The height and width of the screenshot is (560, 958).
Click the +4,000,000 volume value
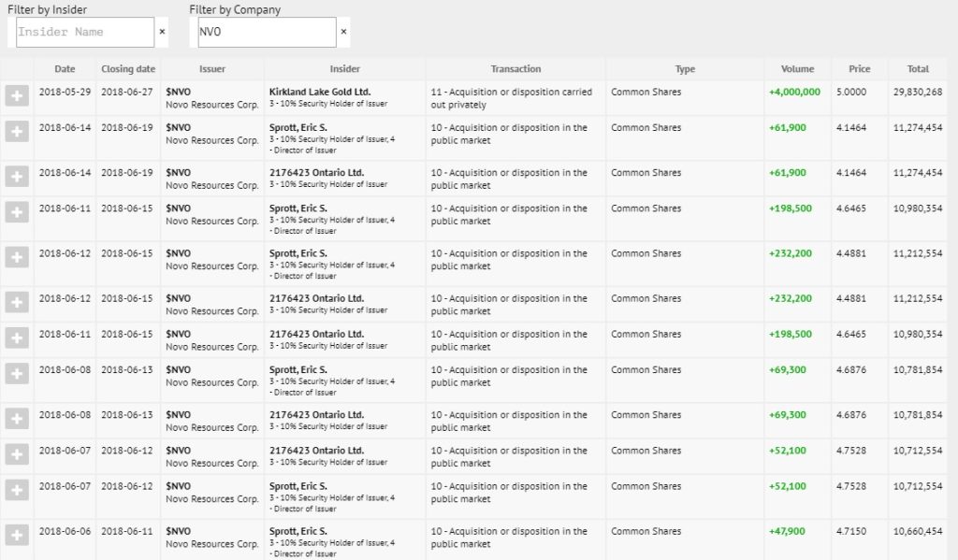click(x=794, y=92)
